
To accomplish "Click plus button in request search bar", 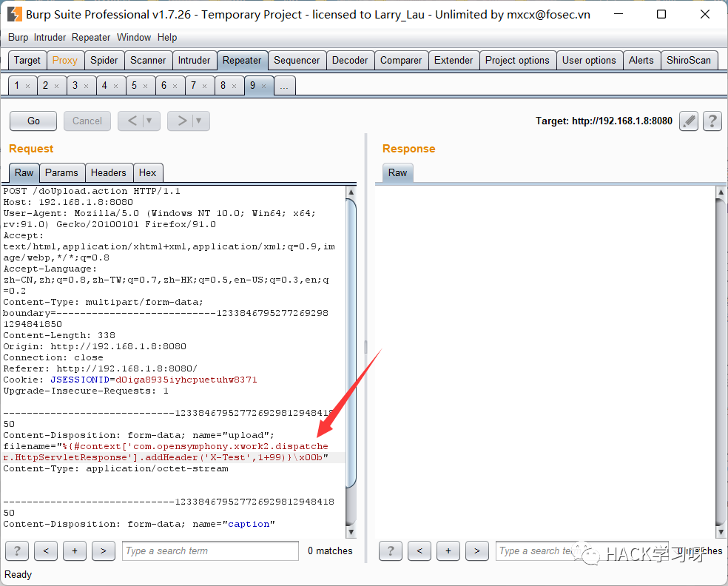I will point(75,550).
